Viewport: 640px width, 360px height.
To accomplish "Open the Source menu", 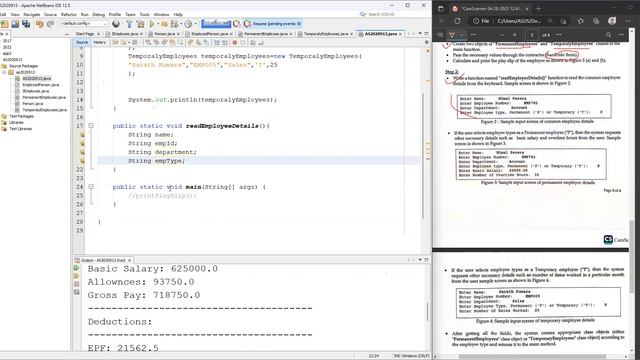I will (x=50, y=14).
